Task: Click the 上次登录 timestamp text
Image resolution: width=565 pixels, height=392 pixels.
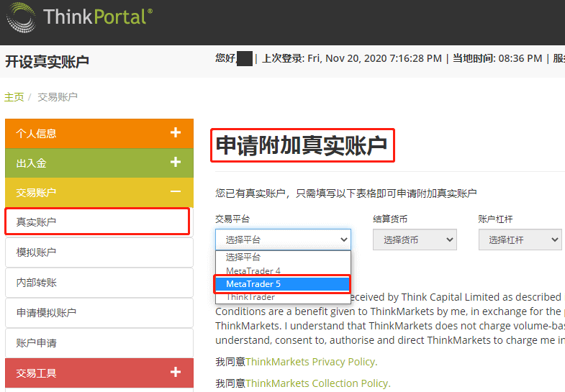Action: 352,58
